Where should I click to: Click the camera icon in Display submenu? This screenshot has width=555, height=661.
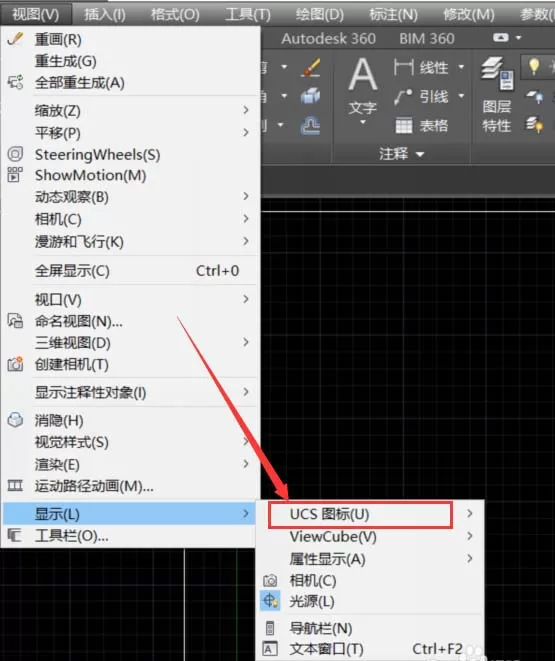coord(270,581)
